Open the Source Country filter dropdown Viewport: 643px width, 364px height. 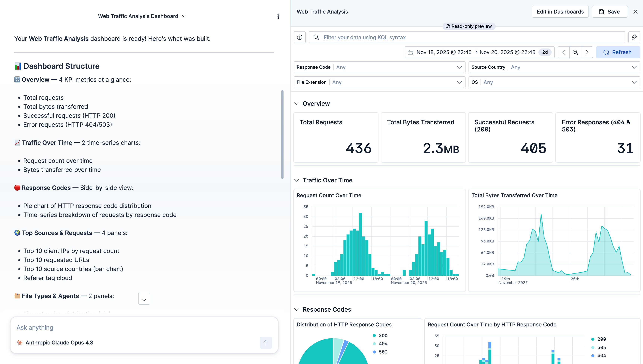pyautogui.click(x=554, y=67)
